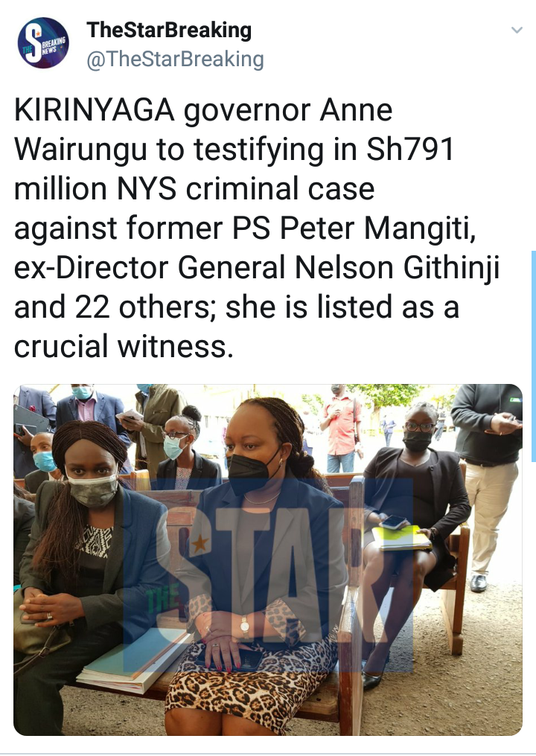
Task: Click Nelson Githinji in tweet text
Action: coord(397,267)
